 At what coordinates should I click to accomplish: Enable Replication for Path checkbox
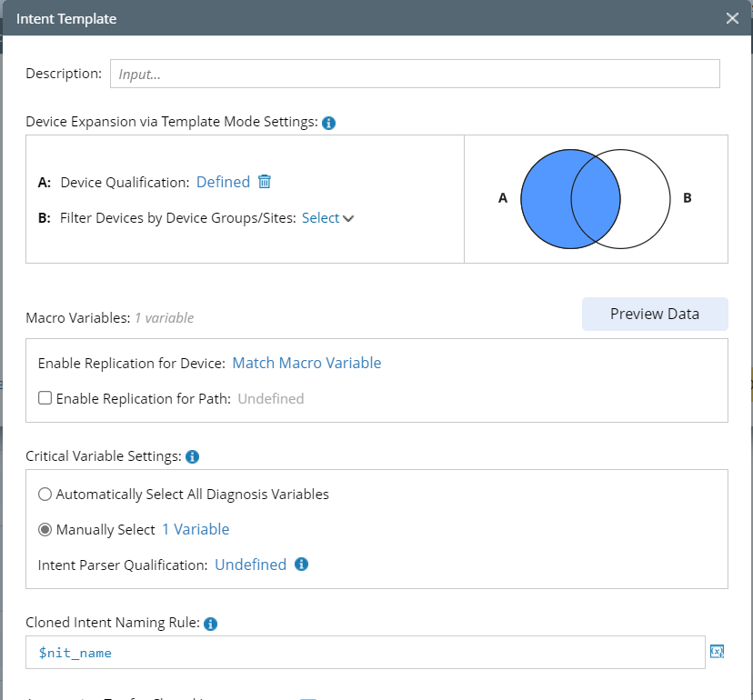coord(45,398)
